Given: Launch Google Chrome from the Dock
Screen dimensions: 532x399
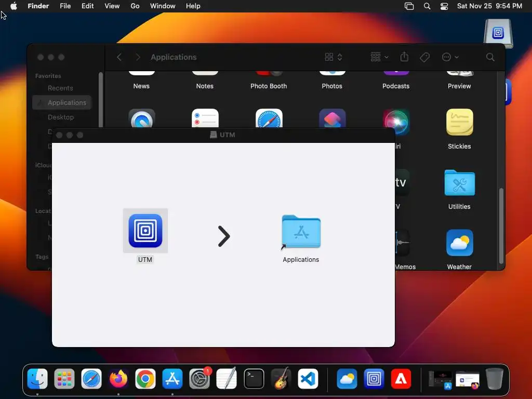Looking at the screenshot, I should point(145,379).
